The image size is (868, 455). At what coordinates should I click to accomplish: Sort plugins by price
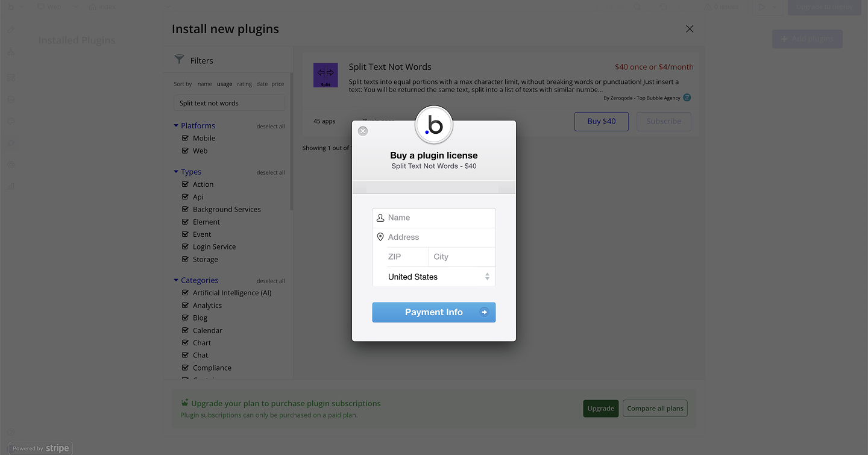pyautogui.click(x=277, y=84)
